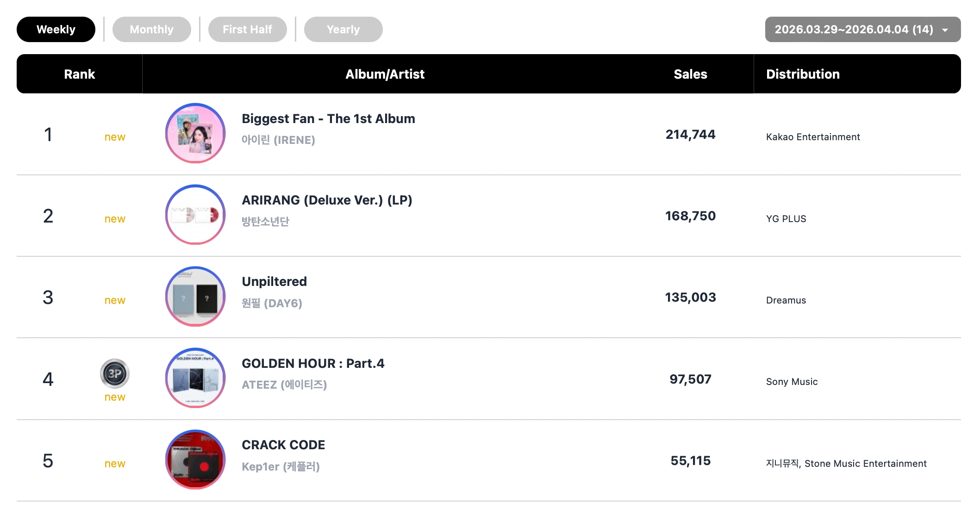Open the CRACK CODE album title
980x508 pixels.
pos(283,445)
